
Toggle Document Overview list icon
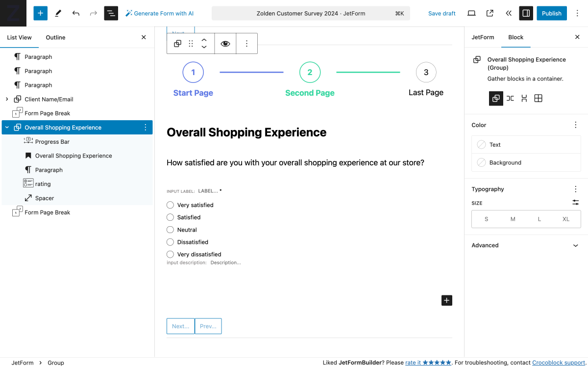tap(111, 13)
